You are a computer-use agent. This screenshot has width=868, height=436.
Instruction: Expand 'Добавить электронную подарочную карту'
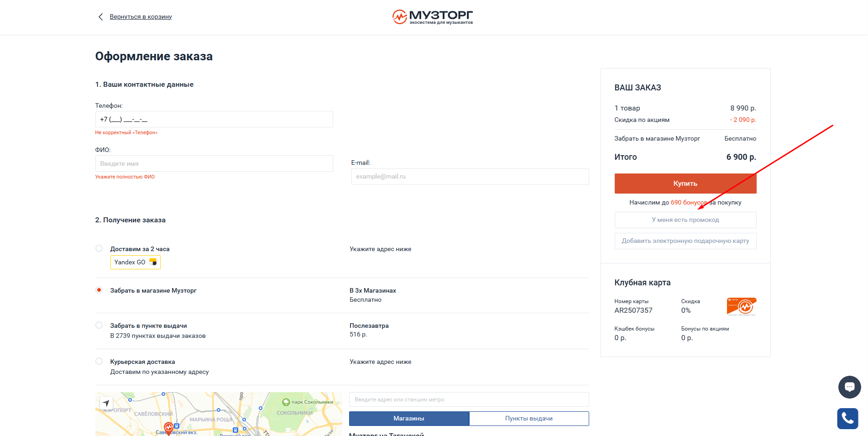685,241
